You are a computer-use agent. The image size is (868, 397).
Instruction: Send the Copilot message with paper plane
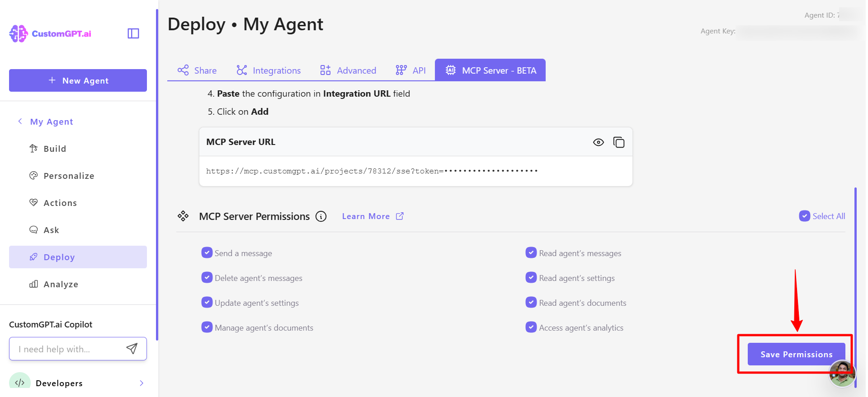click(132, 348)
